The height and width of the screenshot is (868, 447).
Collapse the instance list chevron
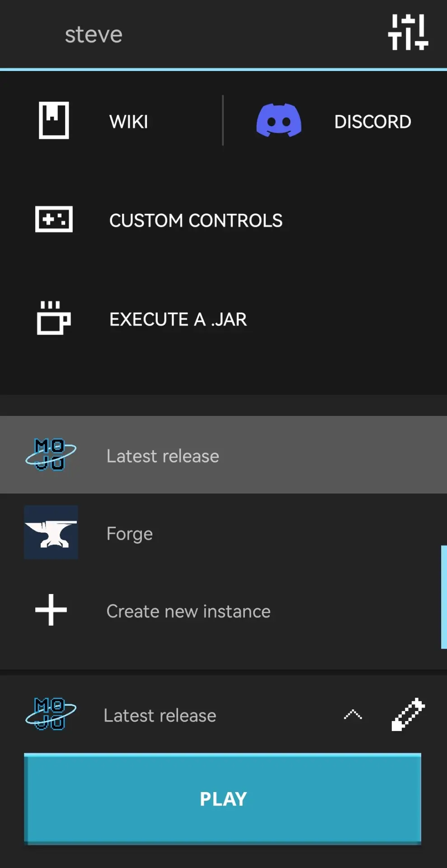(x=353, y=715)
